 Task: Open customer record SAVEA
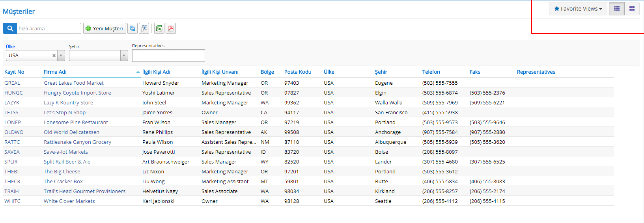pos(12,152)
